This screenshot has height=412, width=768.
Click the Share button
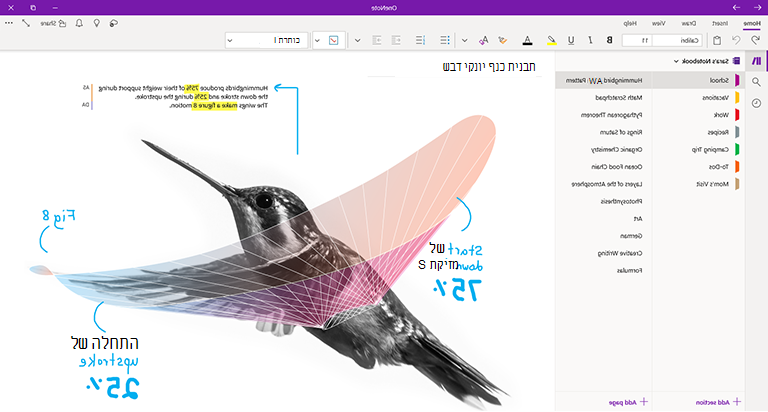pyautogui.click(x=53, y=23)
